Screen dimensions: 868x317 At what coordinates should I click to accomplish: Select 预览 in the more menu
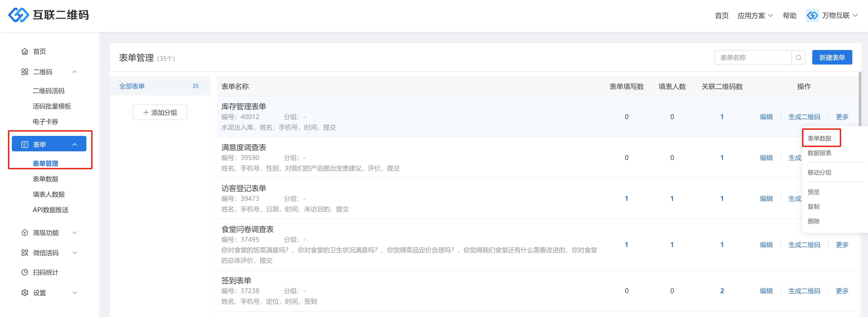coord(813,192)
